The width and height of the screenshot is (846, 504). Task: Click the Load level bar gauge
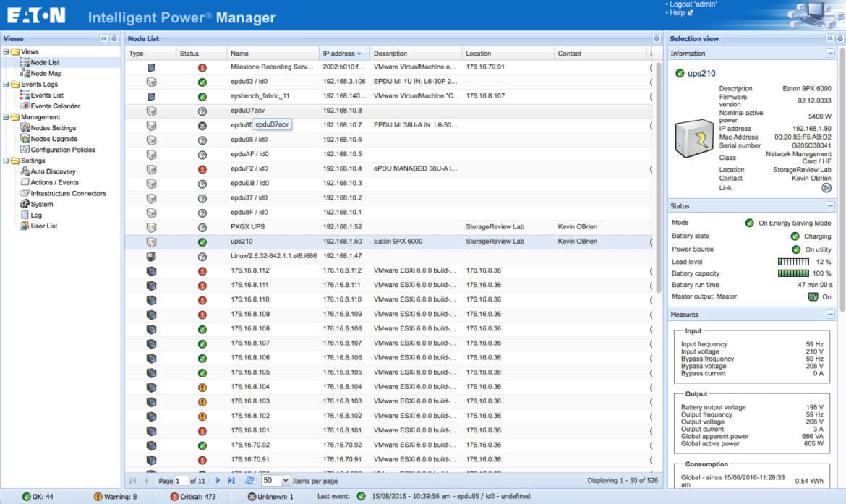pos(793,262)
